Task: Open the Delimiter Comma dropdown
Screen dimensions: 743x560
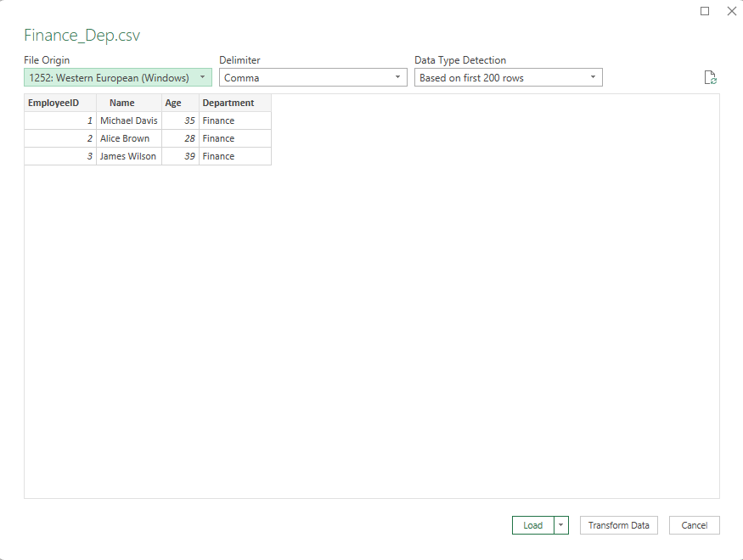Action: tap(313, 77)
